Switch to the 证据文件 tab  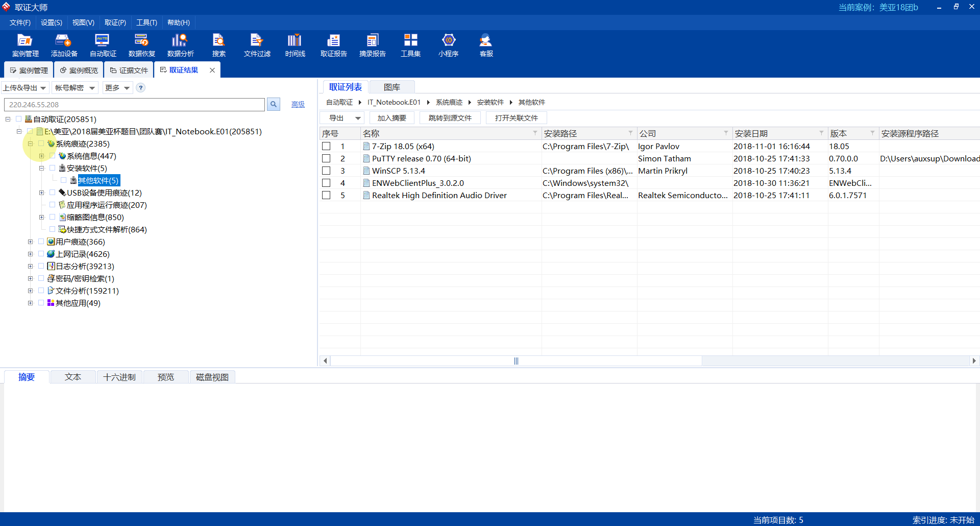click(x=129, y=70)
